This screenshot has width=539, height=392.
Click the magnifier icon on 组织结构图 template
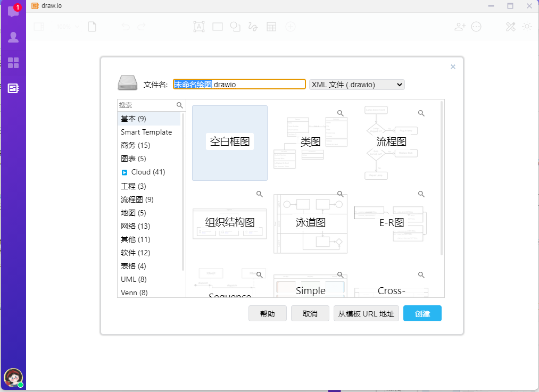[x=260, y=194]
